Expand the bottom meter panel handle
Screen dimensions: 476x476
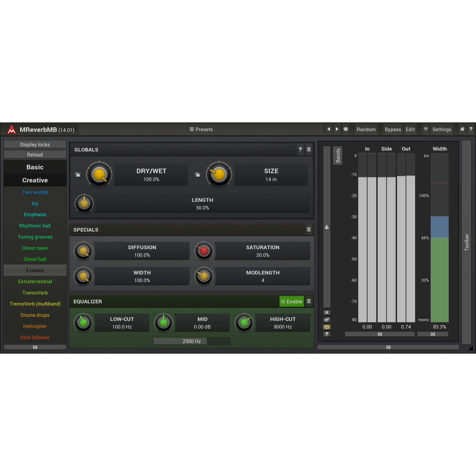pyautogui.click(x=388, y=347)
